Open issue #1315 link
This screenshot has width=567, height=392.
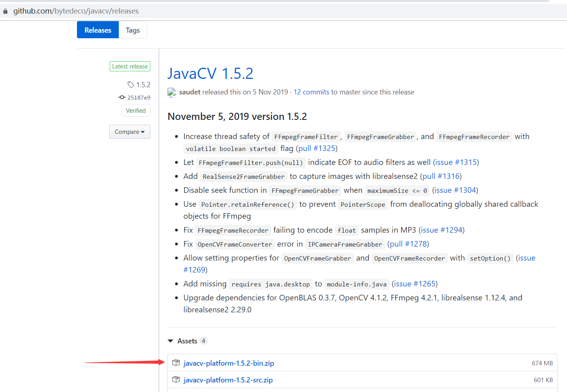[456, 162]
